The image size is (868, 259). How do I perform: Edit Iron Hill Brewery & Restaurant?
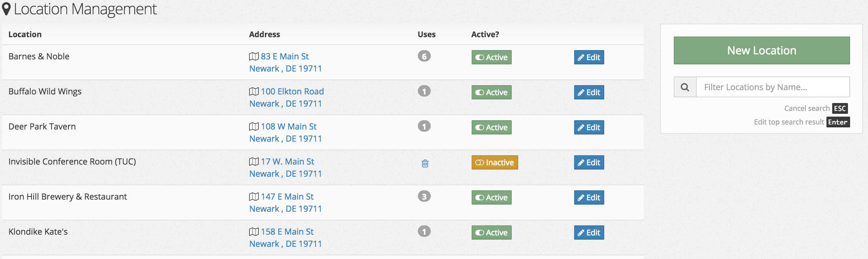pyautogui.click(x=589, y=197)
